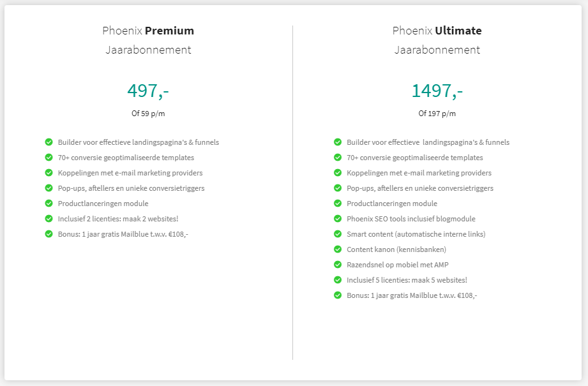The height and width of the screenshot is (386, 588).
Task: Click the checkmark beside Ultimate's 70+ templates feature
Action: [x=338, y=158]
